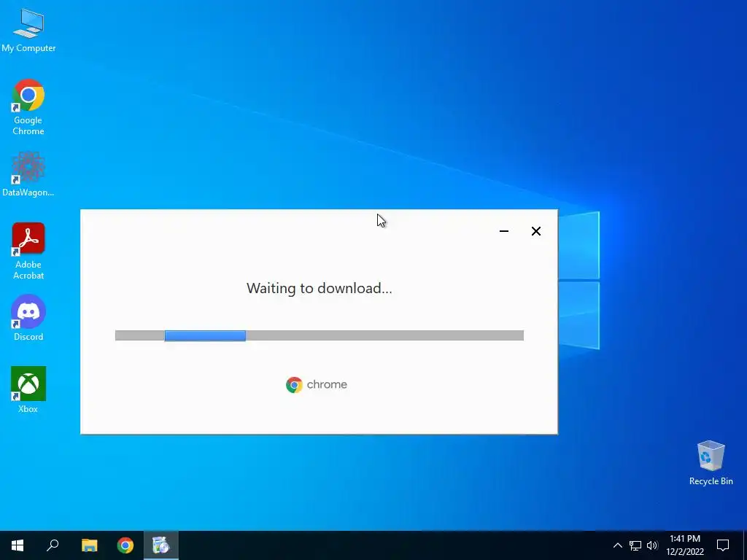Open My Computer desktop icon

click(x=28, y=29)
